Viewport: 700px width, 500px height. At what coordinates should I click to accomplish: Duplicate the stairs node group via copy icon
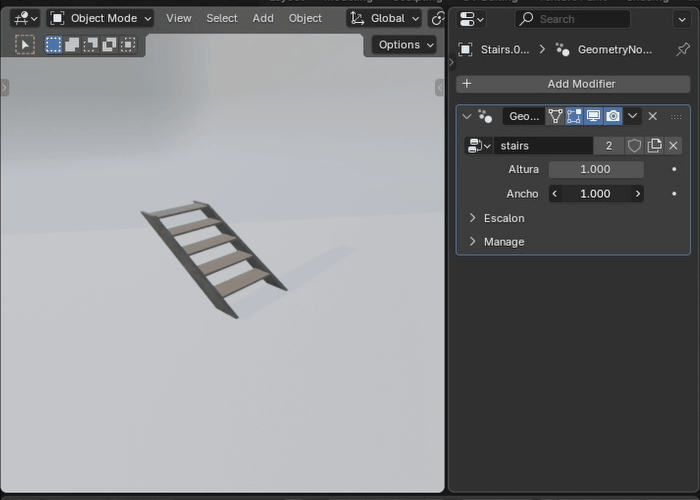coord(654,146)
